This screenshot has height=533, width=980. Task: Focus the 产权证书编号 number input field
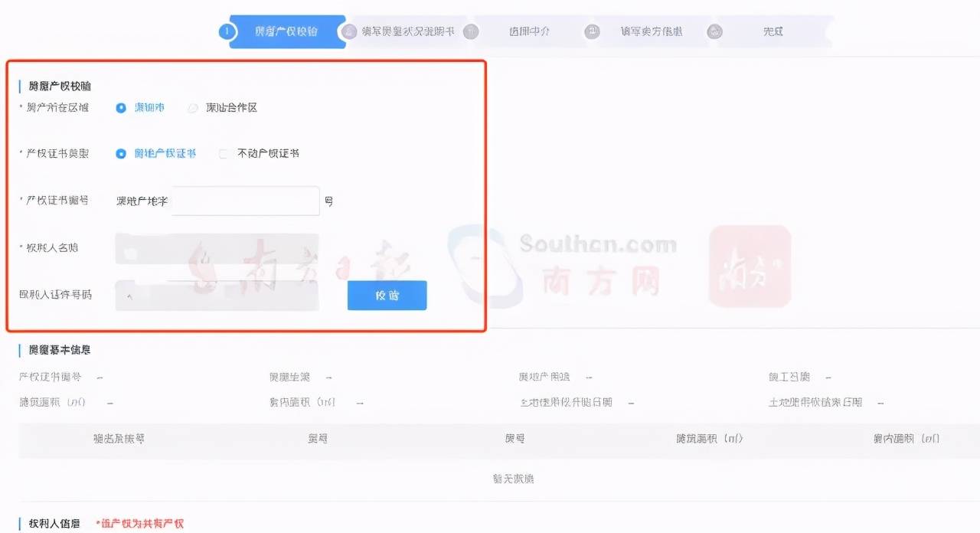pyautogui.click(x=245, y=201)
